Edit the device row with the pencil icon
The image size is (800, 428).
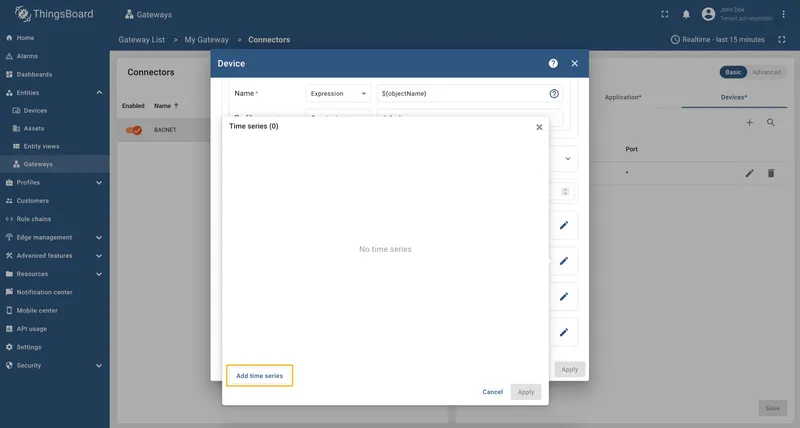click(749, 173)
